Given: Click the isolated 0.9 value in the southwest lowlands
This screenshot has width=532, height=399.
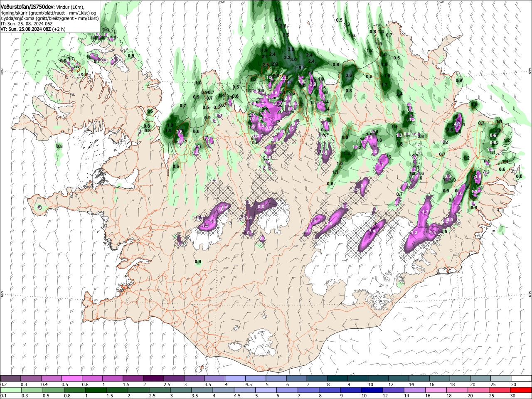Looking at the screenshot, I should point(198,262).
